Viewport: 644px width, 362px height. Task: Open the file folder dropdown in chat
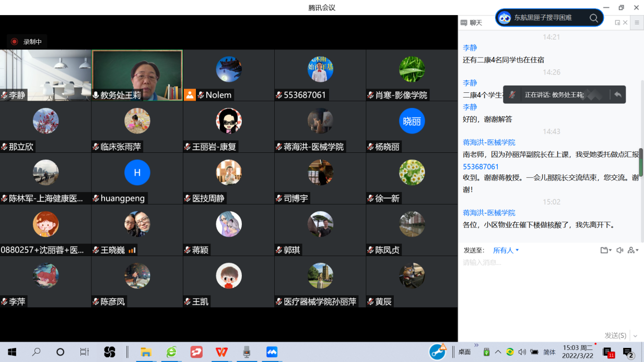tap(606, 250)
